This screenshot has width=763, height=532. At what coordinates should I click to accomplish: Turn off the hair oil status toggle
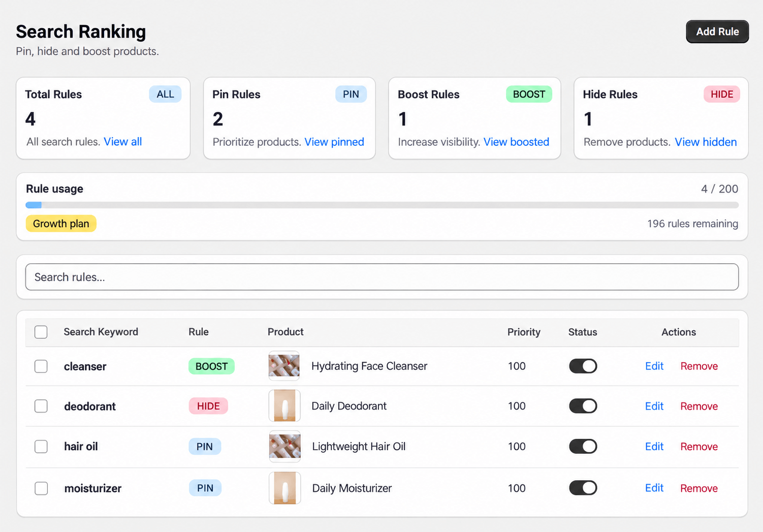(x=583, y=446)
